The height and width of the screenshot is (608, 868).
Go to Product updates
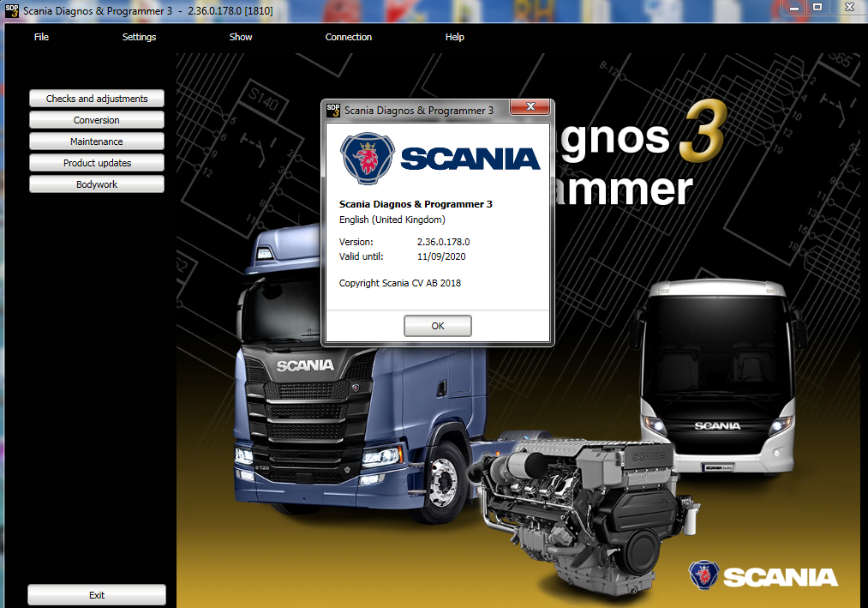[97, 163]
